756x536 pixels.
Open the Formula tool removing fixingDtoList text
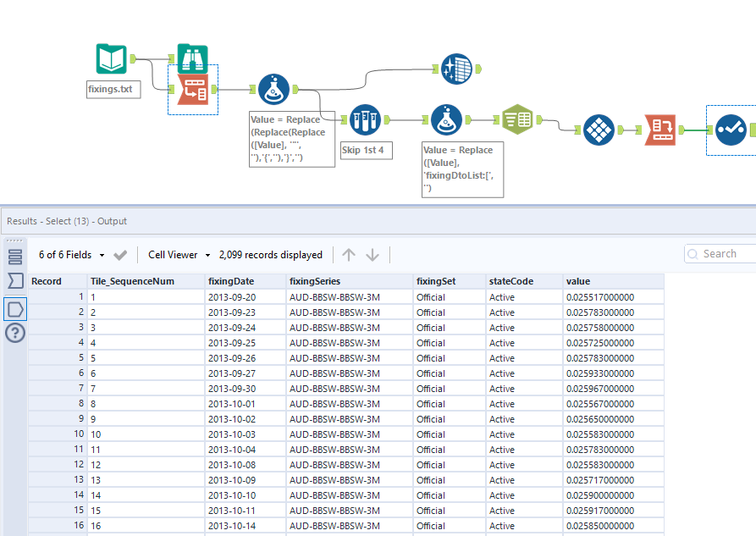click(446, 119)
